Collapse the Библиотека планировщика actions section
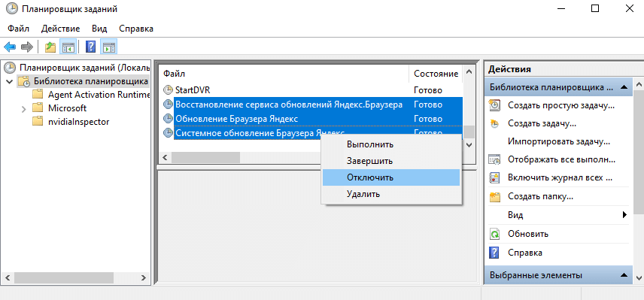 [624, 87]
